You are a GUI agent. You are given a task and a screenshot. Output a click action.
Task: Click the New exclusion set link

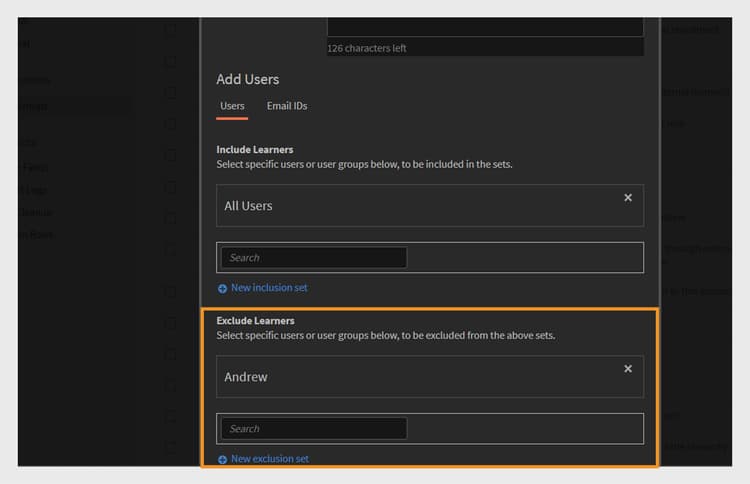[269, 459]
